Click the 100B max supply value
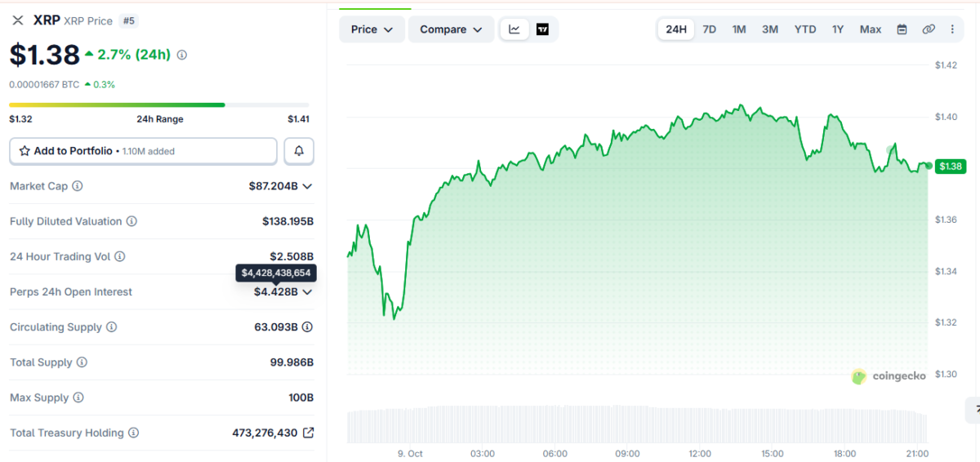Image resolution: width=980 pixels, height=462 pixels. (301, 398)
